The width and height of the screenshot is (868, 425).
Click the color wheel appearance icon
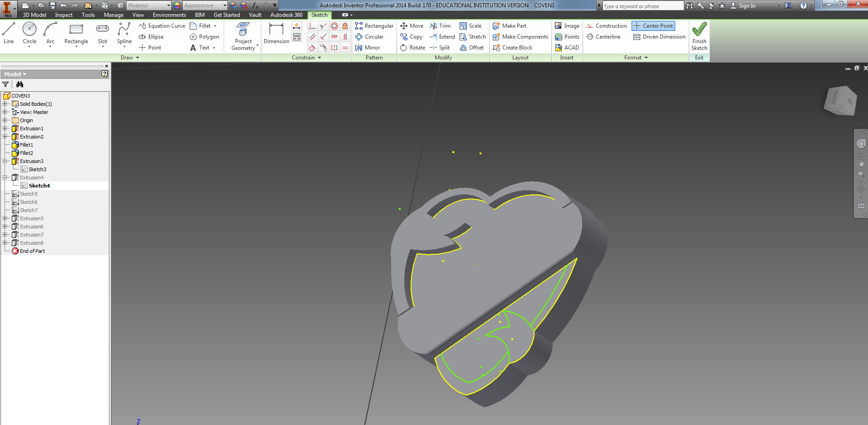tap(177, 5)
